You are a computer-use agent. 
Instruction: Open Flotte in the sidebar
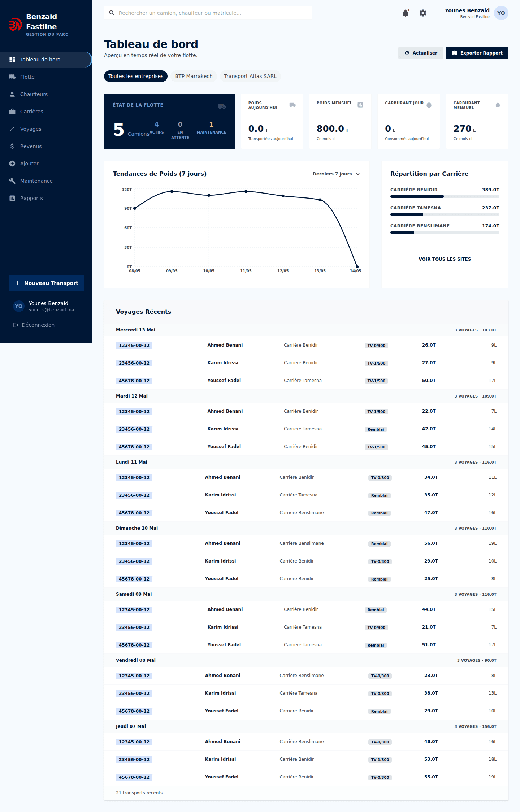46,77
